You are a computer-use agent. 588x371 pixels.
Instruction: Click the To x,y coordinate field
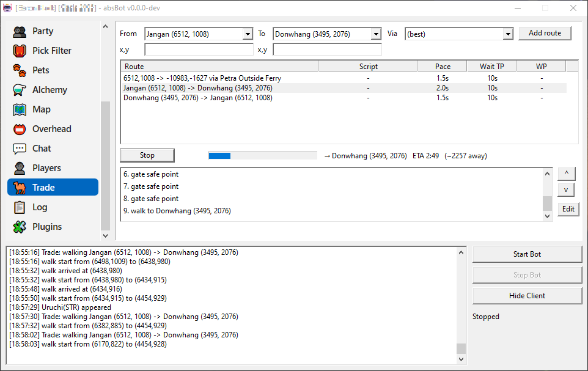(328, 50)
